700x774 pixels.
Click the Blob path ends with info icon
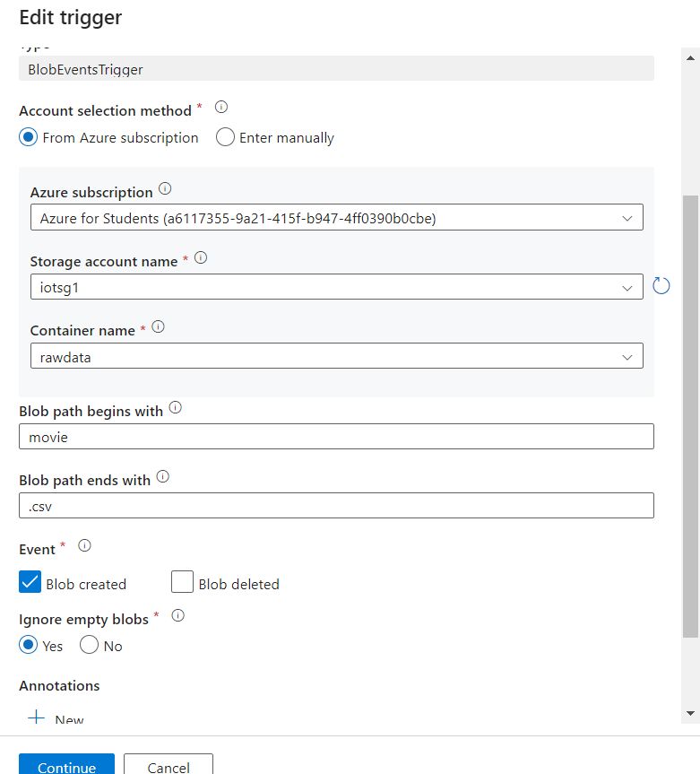pos(162,475)
